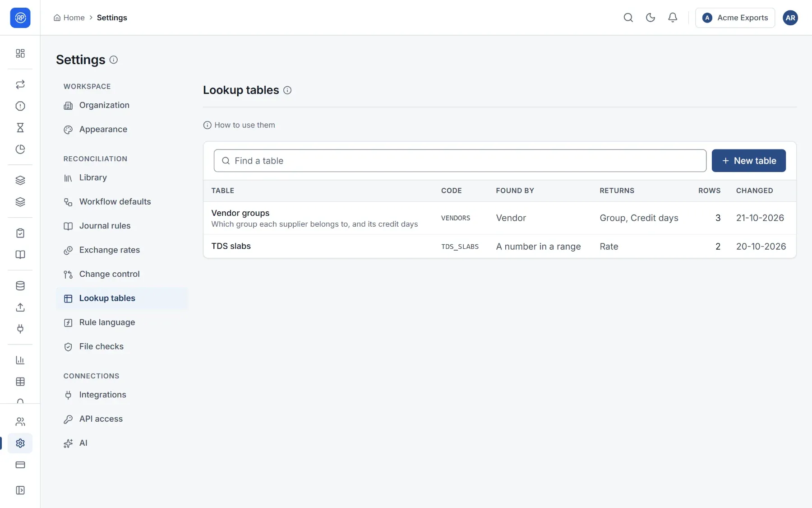The image size is (812, 508).
Task: Go to Home breadcrumb
Action: pyautogui.click(x=69, y=18)
